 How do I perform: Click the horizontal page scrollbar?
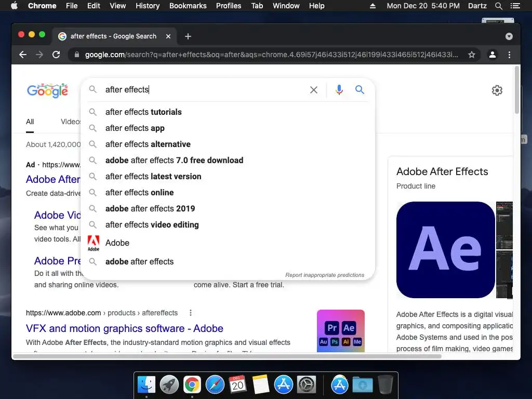tap(228, 356)
